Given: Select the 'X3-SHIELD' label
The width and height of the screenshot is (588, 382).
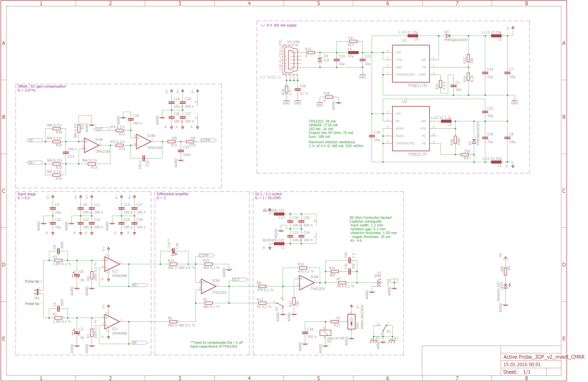Looking at the screenshot, I should (x=270, y=77).
